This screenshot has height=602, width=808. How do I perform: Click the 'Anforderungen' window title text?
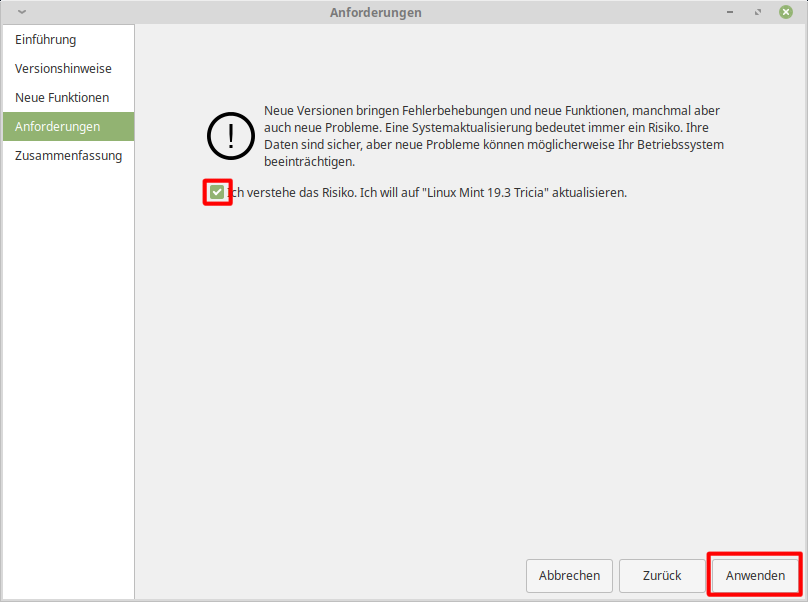click(375, 12)
